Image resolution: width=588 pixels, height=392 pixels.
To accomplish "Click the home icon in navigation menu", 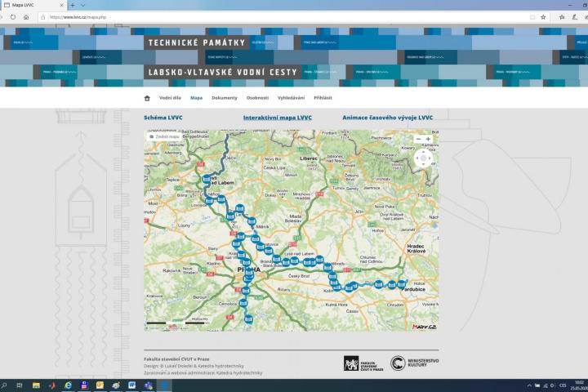I will coord(147,98).
